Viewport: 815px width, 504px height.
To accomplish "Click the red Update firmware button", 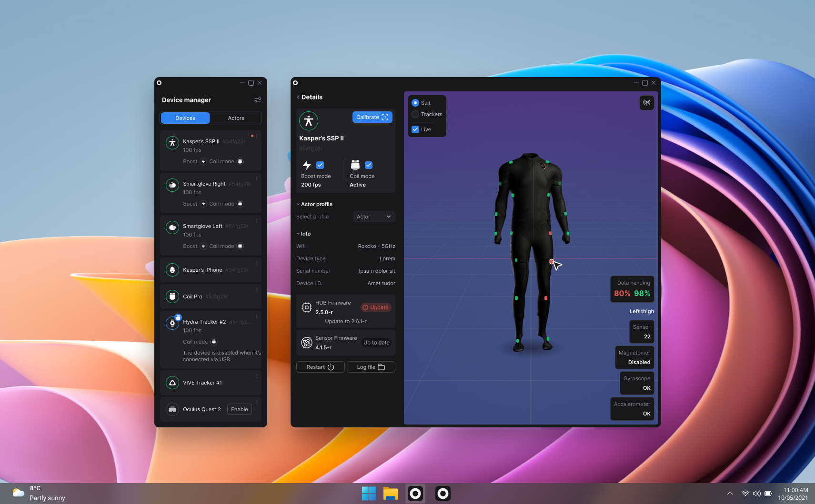I will tap(376, 307).
